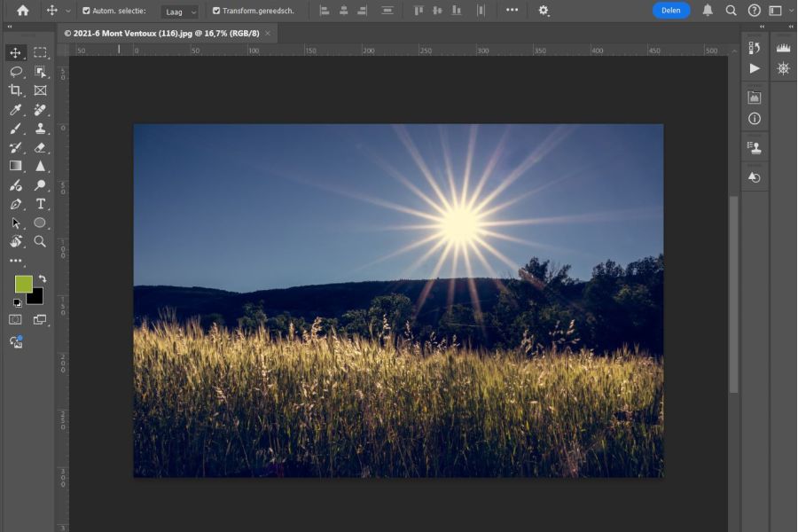Select the Gradient tool

pyautogui.click(x=15, y=166)
